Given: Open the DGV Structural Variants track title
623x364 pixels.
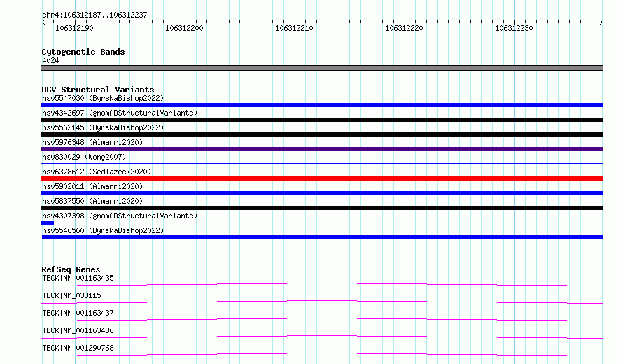Looking at the screenshot, I should [x=98, y=90].
